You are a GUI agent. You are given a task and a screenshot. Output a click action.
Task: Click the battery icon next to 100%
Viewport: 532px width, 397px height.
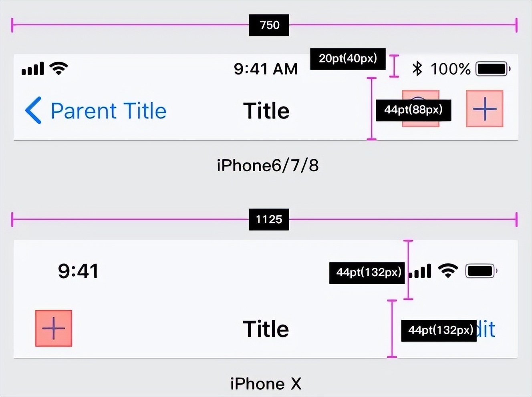click(492, 69)
